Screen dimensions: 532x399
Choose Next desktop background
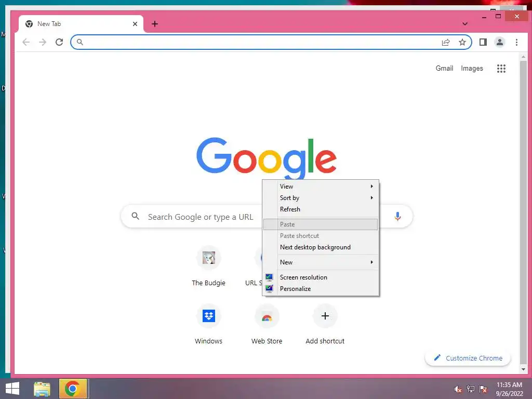tap(321, 247)
